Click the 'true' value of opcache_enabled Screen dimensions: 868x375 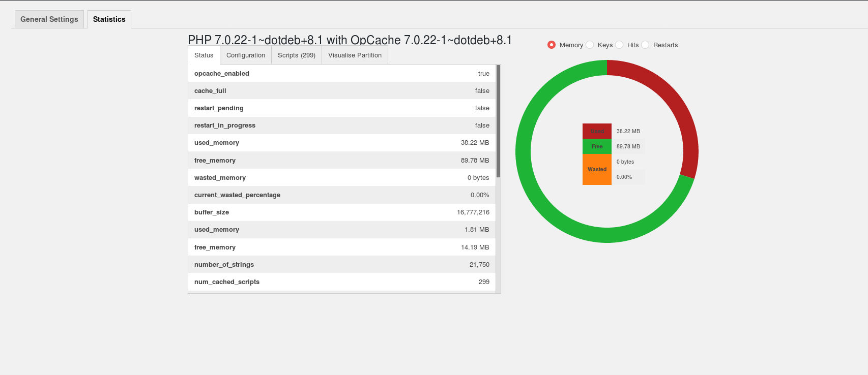tap(484, 74)
